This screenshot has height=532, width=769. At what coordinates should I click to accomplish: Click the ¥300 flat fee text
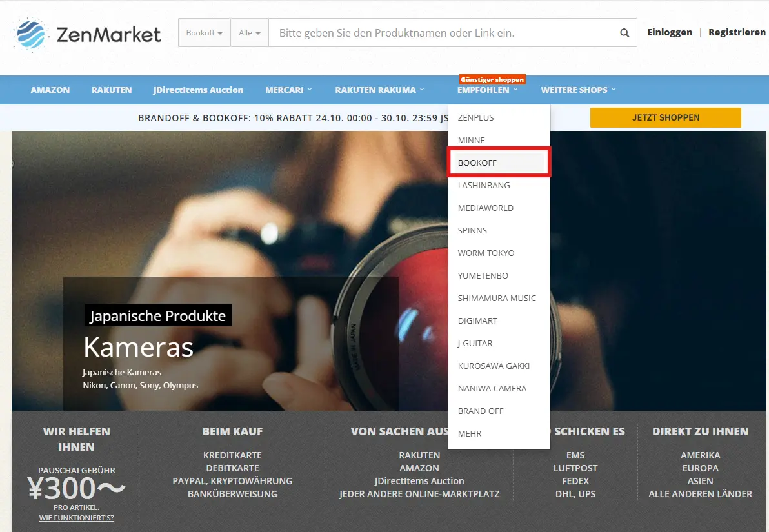pos(76,488)
